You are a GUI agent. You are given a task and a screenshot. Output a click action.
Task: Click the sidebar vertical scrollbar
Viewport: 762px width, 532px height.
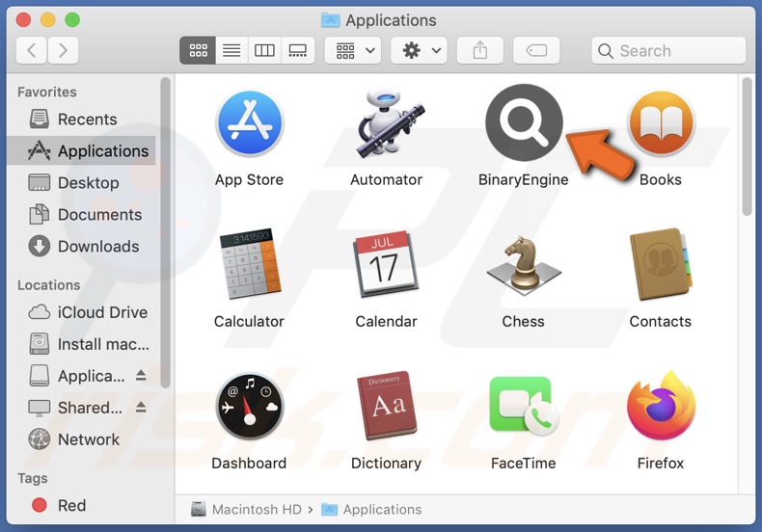coord(165,232)
